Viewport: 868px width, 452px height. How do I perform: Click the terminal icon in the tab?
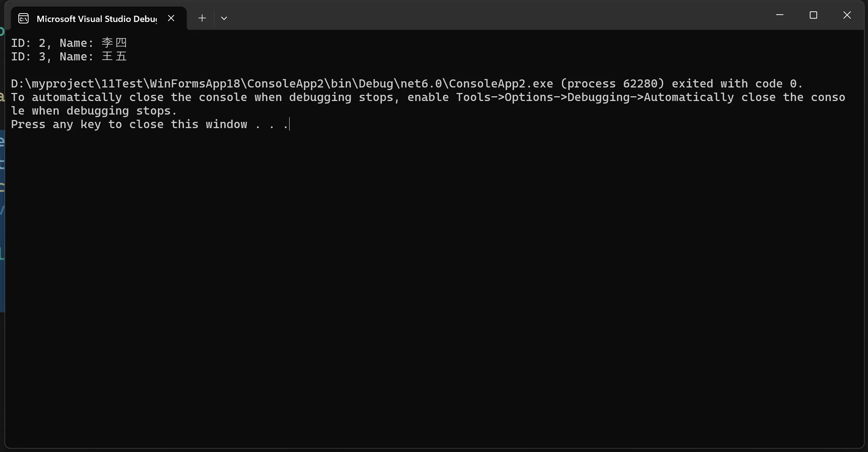[23, 19]
